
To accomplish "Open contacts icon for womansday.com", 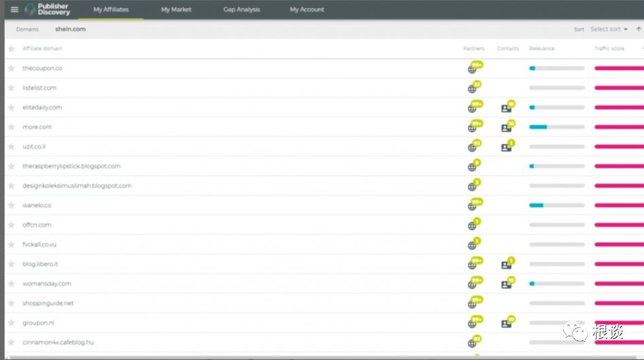I will [508, 283].
